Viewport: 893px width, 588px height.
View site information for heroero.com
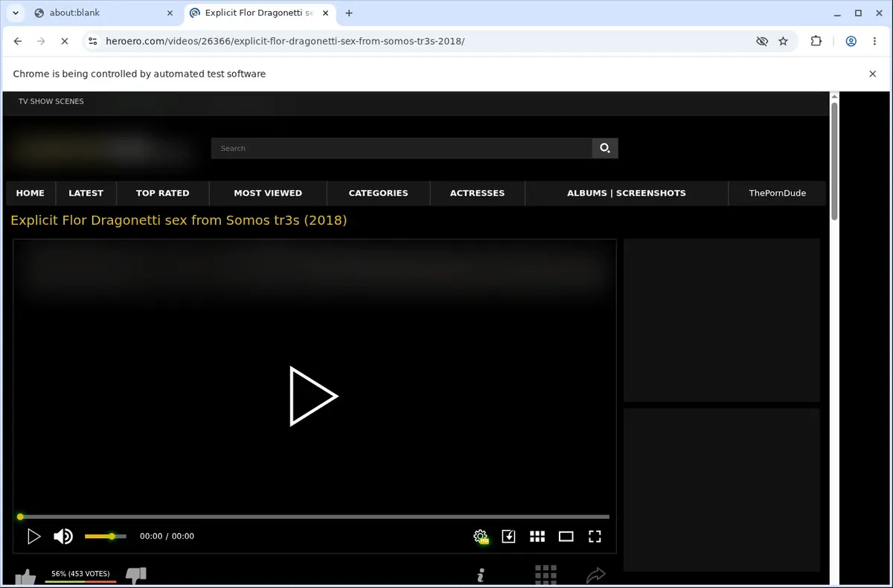pyautogui.click(x=93, y=42)
